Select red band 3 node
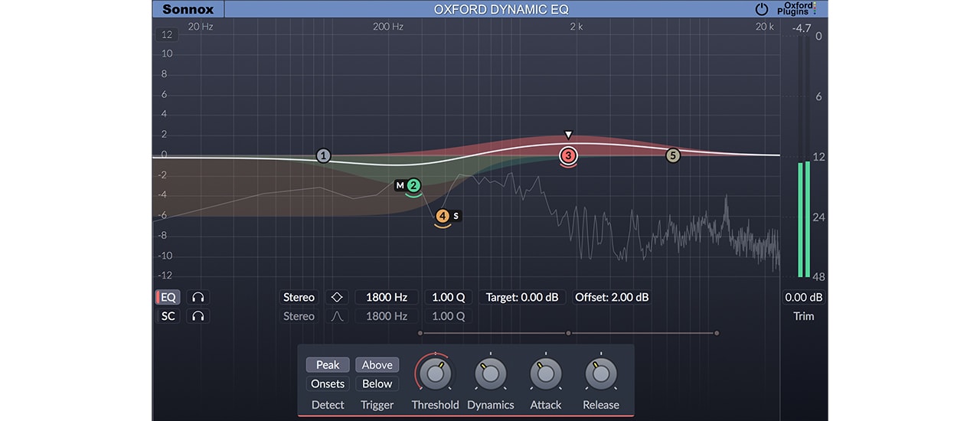The width and height of the screenshot is (980, 421). pyautogui.click(x=568, y=156)
